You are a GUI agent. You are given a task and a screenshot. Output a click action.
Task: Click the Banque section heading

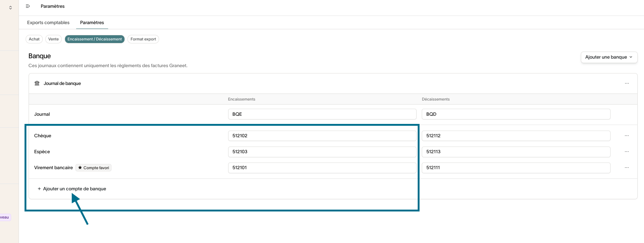coord(40,56)
